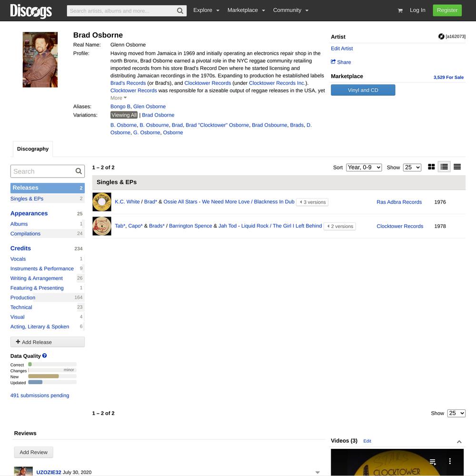The width and height of the screenshot is (476, 476).
Task: Click the New data quality bar
Action: click(52, 376)
